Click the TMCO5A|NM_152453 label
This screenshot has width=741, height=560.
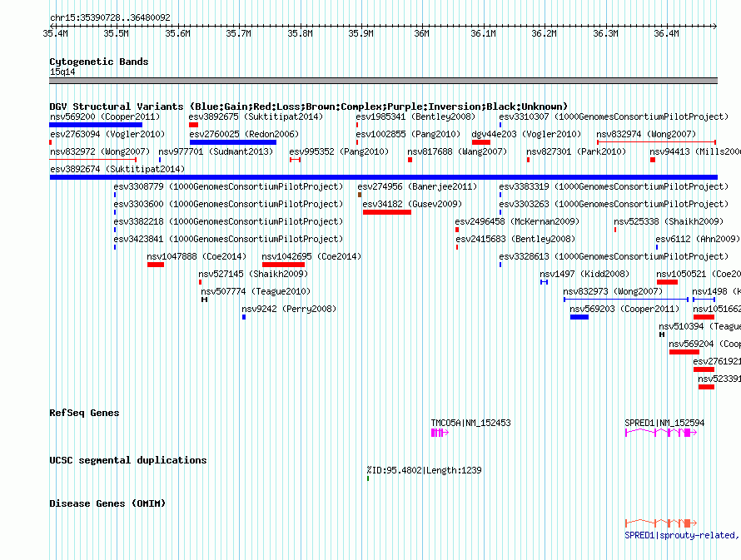tap(470, 423)
